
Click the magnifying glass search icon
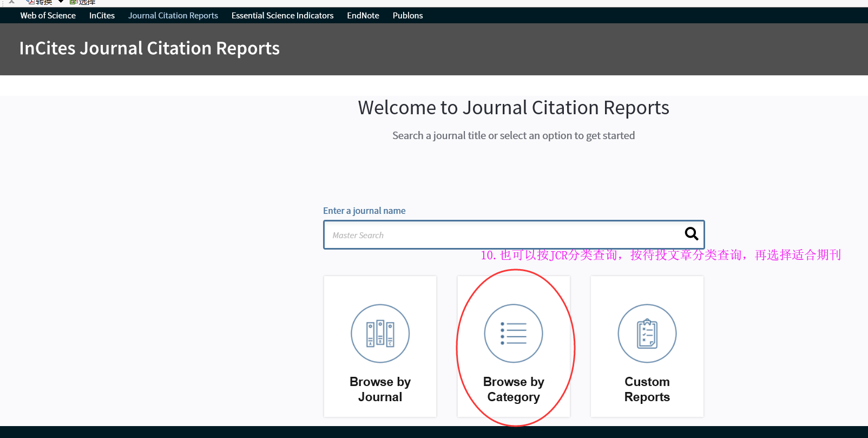[691, 234]
